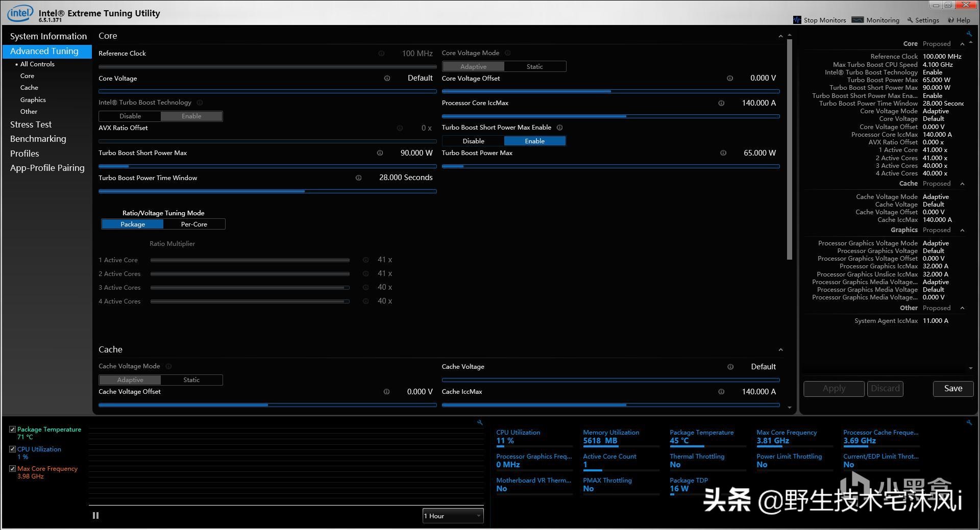Click info icon beside Core Voltage value
Image resolution: width=980 pixels, height=530 pixels.
[387, 78]
